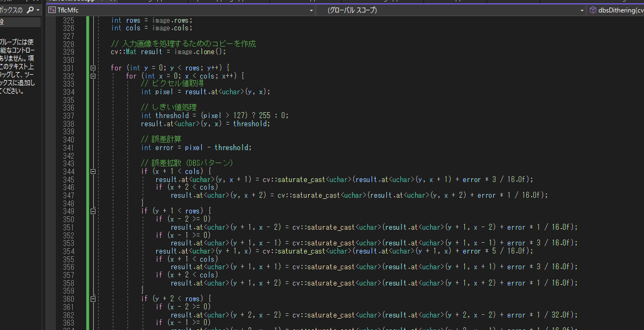Click the 'result.at<uchar>(y, x) = threshold;' line
Screen dimensions: 644x330
pos(206,124)
